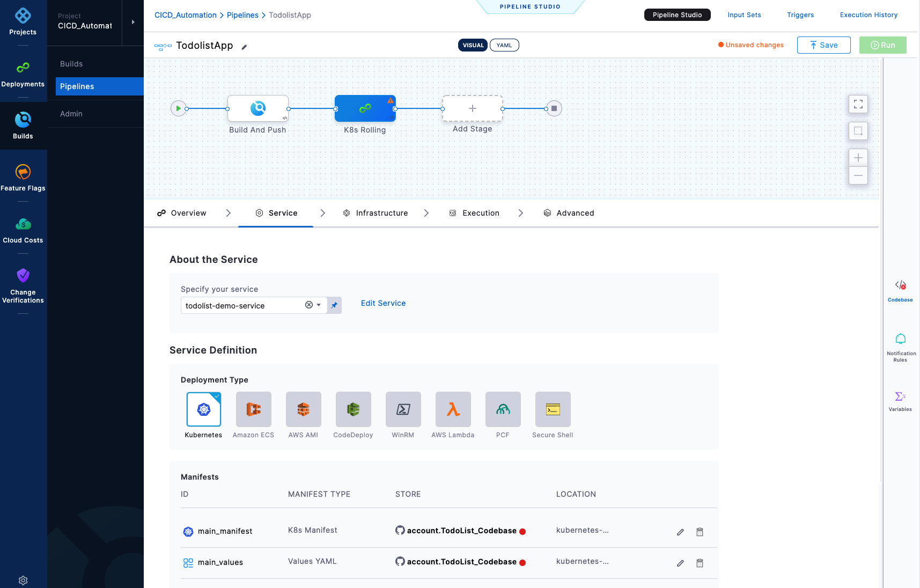Go to the Infrastructure tab
Viewport: 920px width, 588px height.
click(x=376, y=213)
